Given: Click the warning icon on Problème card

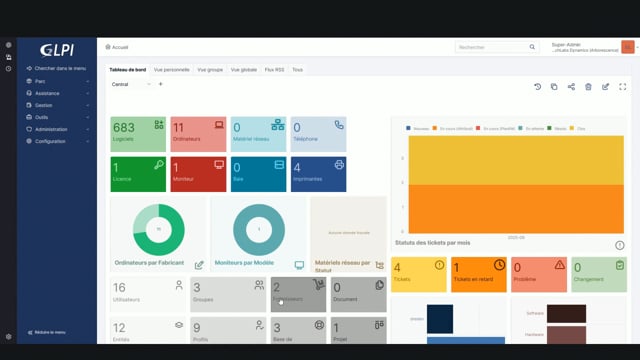Looking at the screenshot, I should [x=560, y=265].
